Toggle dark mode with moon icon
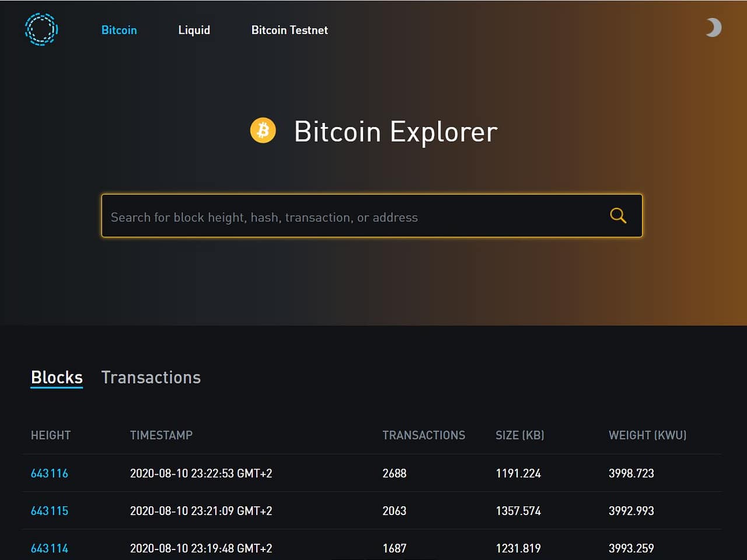This screenshot has height=560, width=747. coord(713,27)
